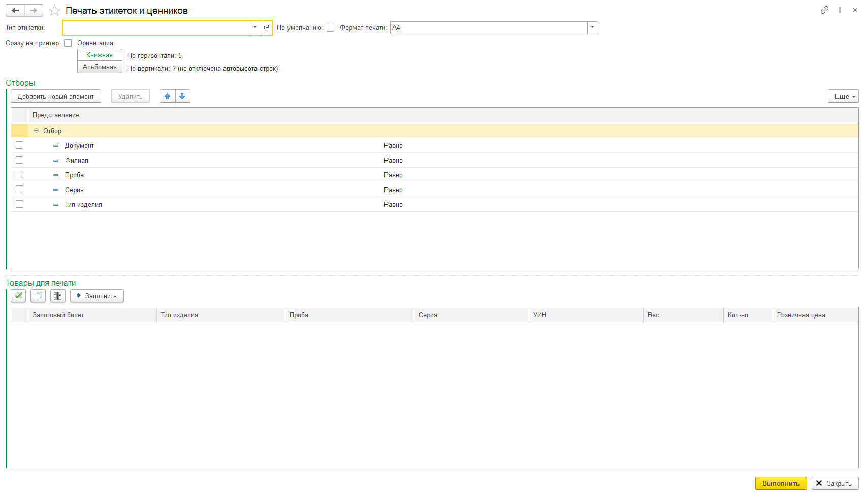Toggle Сразу на принтер checkbox
This screenshot has width=868, height=495.
pos(68,43)
